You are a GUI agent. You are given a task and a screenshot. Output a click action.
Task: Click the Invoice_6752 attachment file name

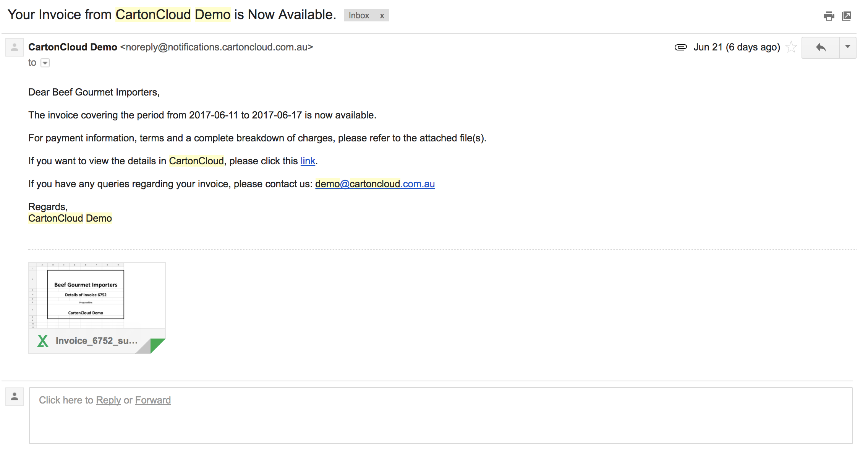pos(97,341)
